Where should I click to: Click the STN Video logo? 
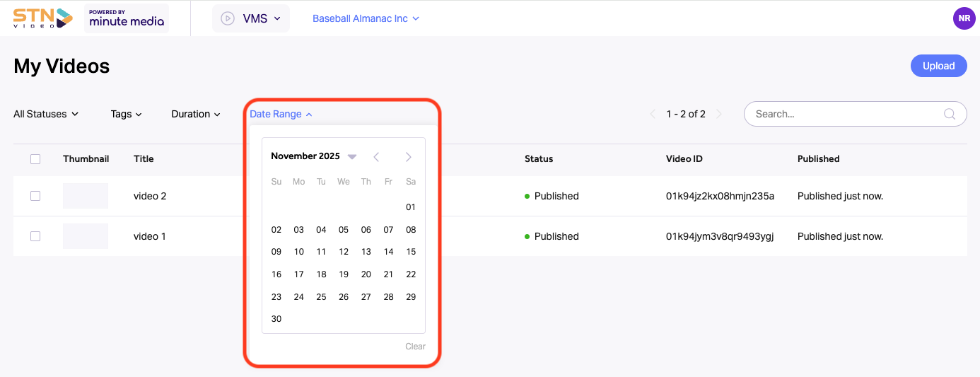[43, 18]
